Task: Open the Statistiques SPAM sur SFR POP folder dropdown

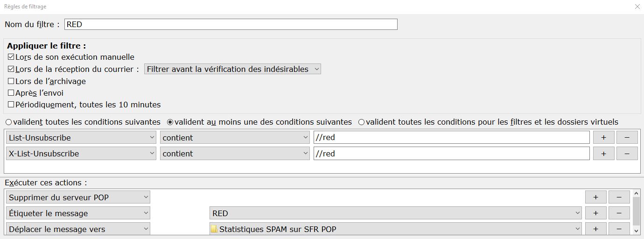Action: [x=395, y=229]
